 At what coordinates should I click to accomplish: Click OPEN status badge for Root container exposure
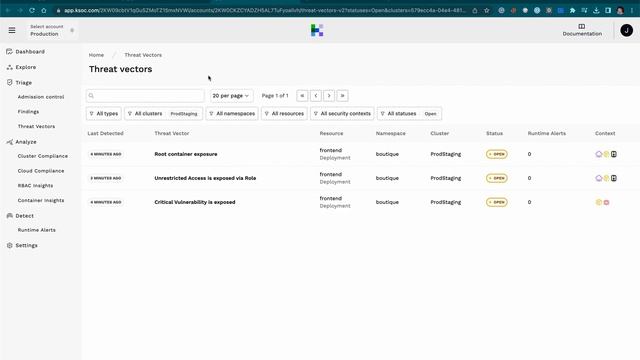(496, 154)
